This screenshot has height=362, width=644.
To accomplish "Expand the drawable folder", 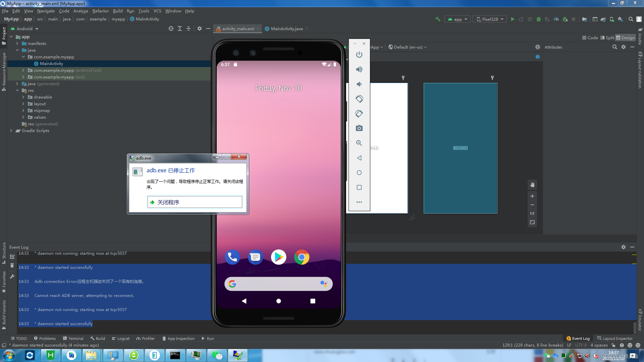I will click(x=23, y=97).
